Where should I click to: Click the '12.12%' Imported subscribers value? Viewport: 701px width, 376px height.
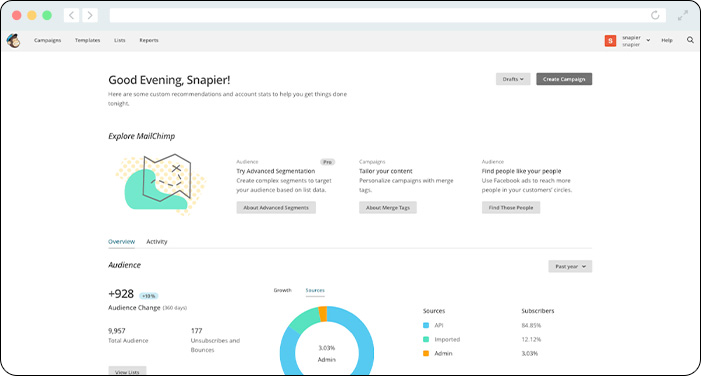click(531, 339)
